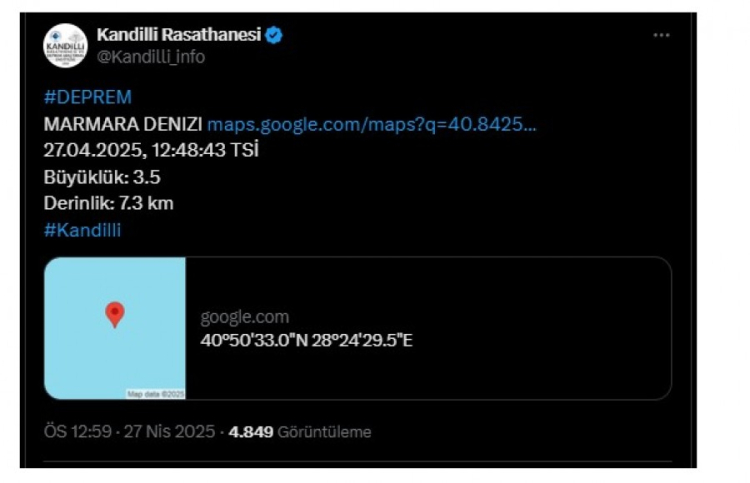Click the google.com card domain text

pos(244,318)
